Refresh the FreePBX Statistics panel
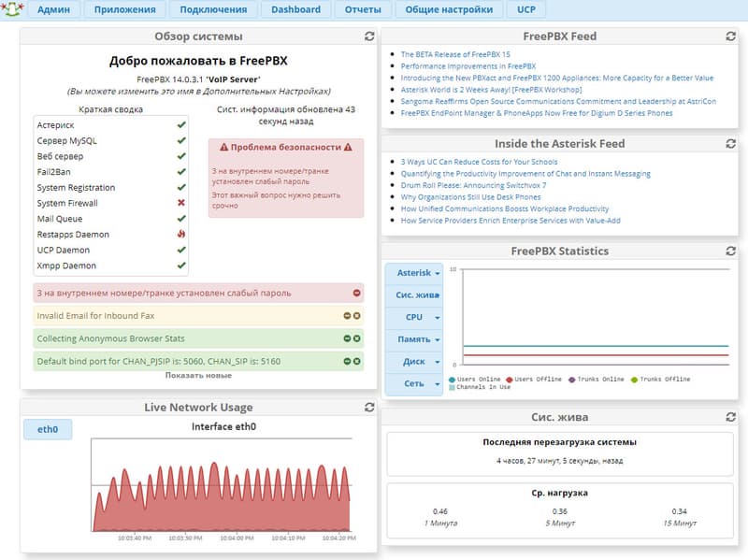Screen dimensions: 748x560 coord(730,251)
